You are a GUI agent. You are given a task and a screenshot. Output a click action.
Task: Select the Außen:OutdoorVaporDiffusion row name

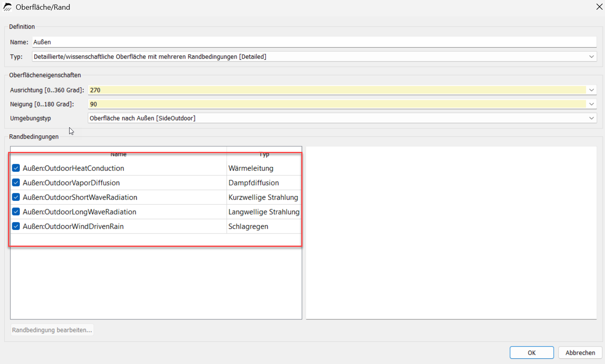71,183
